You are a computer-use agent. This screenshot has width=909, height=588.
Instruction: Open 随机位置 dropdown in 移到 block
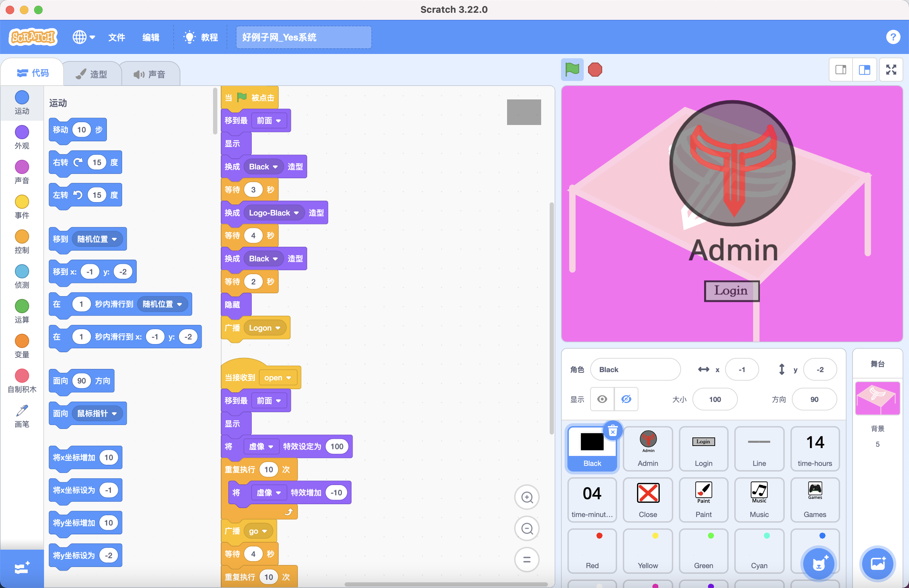pos(97,239)
